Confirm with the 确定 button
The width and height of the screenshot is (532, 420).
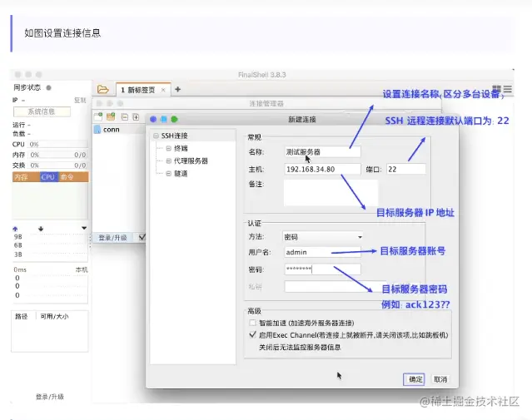click(415, 379)
